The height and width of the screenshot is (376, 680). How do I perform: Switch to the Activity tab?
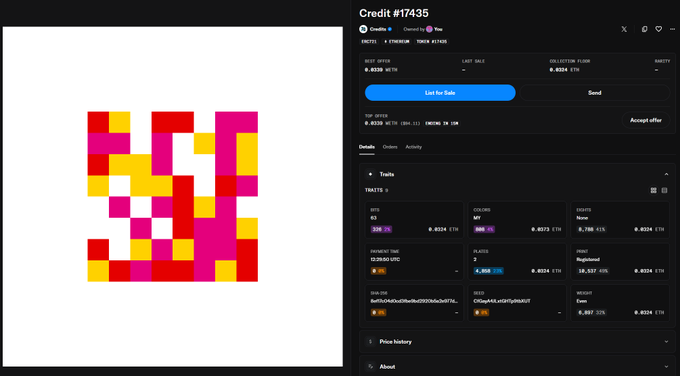click(x=413, y=147)
